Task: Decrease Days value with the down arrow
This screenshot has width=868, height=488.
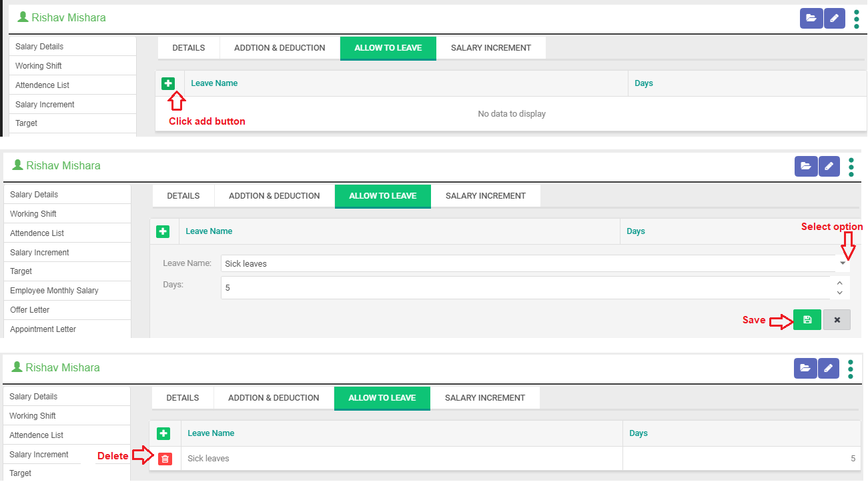Action: [x=839, y=293]
